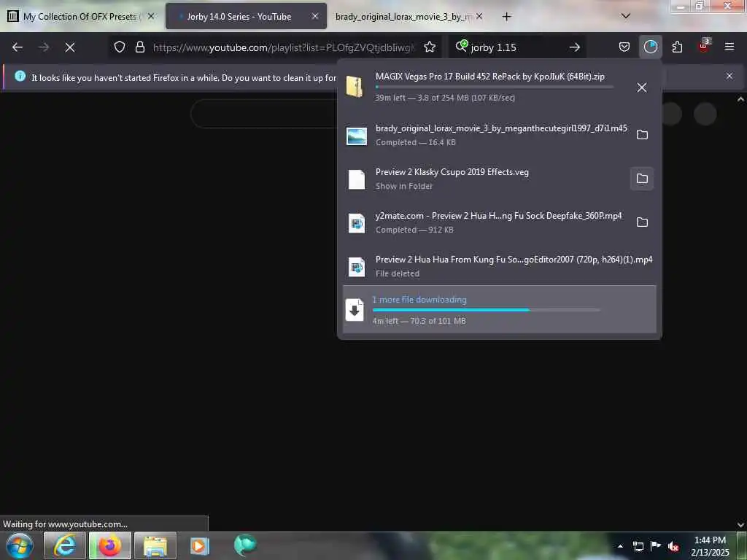
Task: Show Klasky Csupo veg file in folder
Action: (642, 179)
